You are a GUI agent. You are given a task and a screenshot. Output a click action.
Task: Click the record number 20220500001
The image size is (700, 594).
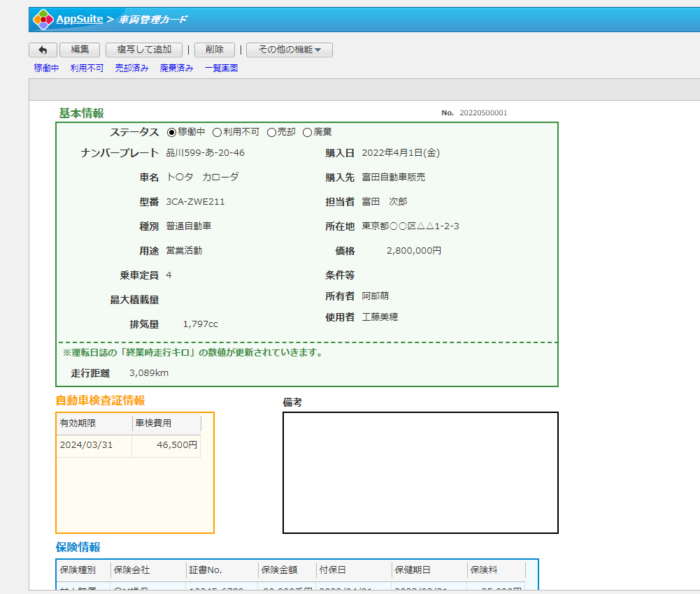pos(483,113)
